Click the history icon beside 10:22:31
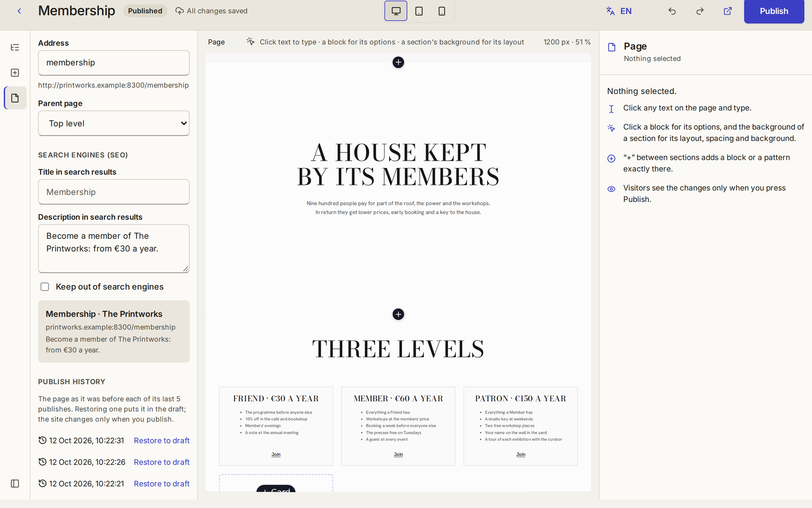The image size is (812, 508). [x=42, y=440]
